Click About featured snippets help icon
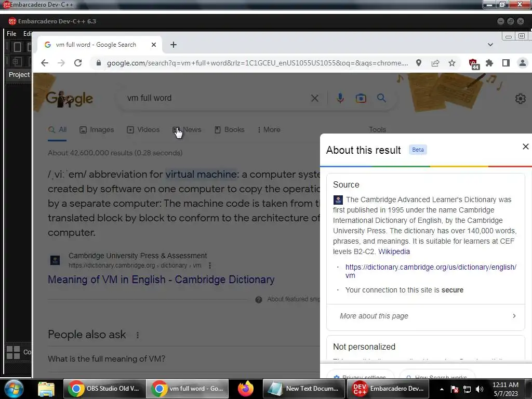The height and width of the screenshot is (399, 532). (259, 300)
